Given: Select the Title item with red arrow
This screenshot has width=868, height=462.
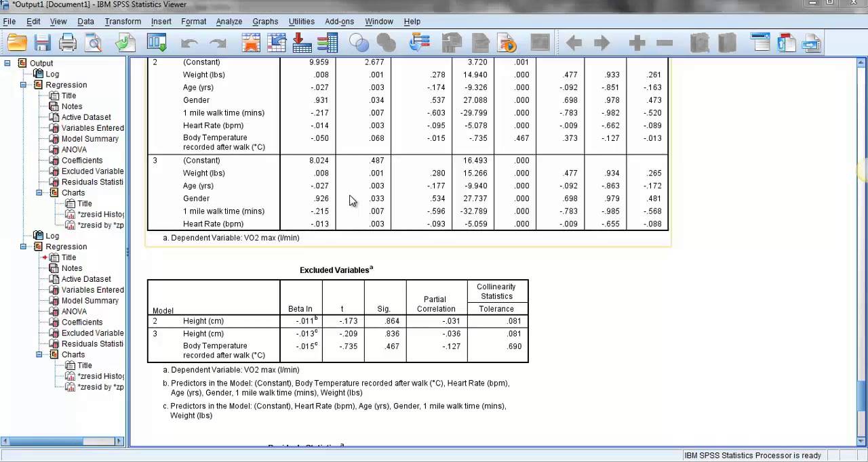Looking at the screenshot, I should (x=69, y=257).
